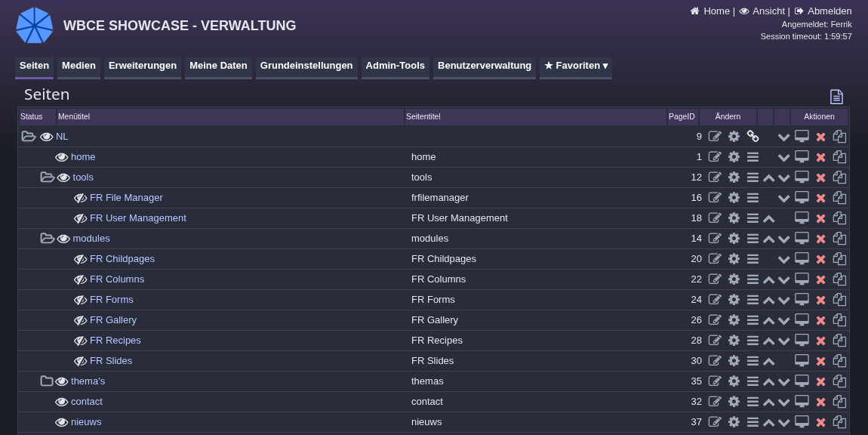The height and width of the screenshot is (435, 868).
Task: Edit the FR Recipes page content
Action: (x=715, y=341)
